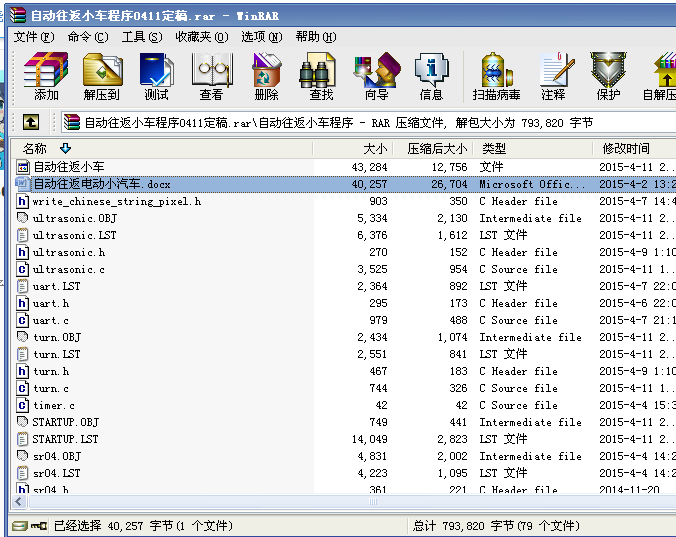
Task: Select the uart.LST file row
Action: (344, 286)
